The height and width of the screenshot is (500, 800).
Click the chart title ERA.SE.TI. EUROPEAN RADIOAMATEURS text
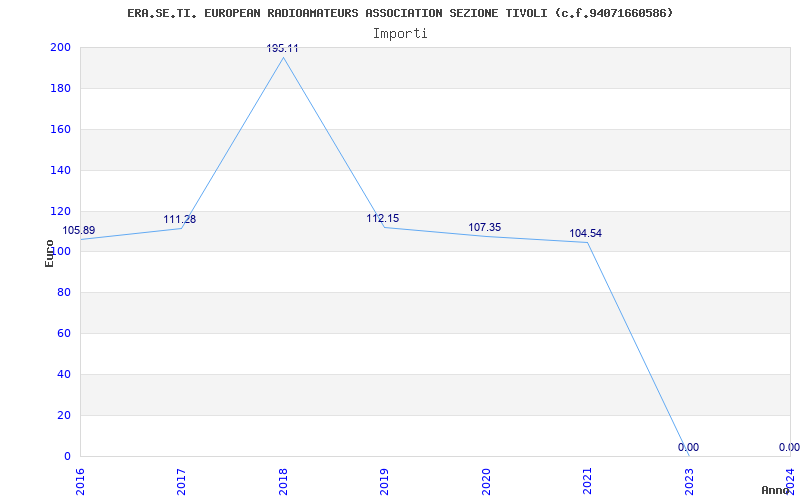pos(400,13)
